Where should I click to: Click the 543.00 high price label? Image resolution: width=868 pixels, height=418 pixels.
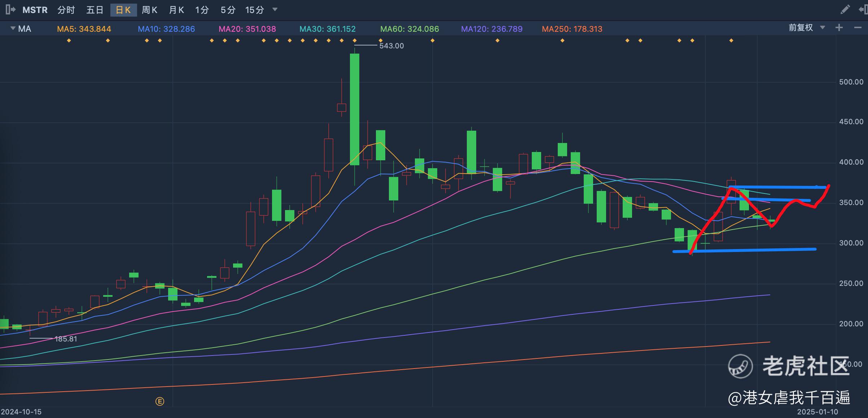391,46
